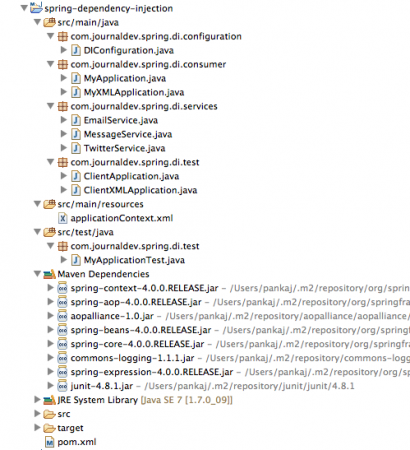Click the ClientApplication.java file icon
410x450 pixels.
point(76,176)
